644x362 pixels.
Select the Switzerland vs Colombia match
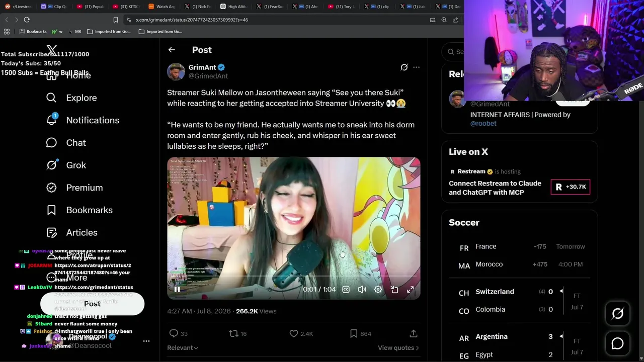point(520,301)
